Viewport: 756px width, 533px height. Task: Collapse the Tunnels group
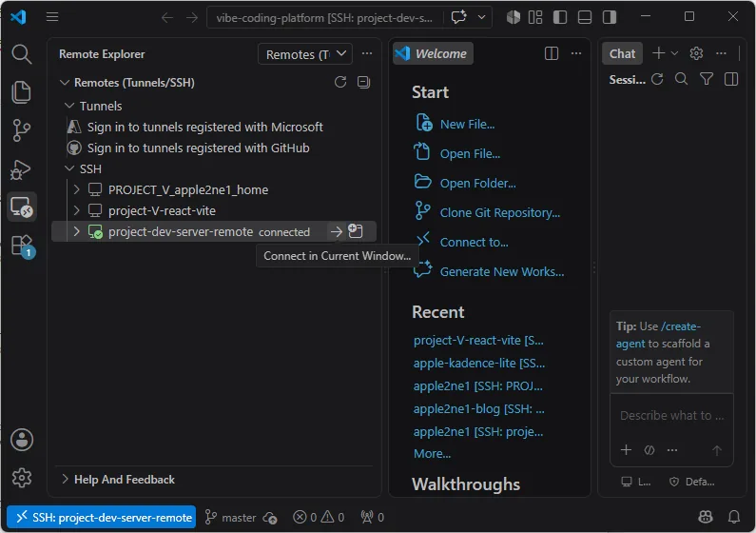[69, 106]
